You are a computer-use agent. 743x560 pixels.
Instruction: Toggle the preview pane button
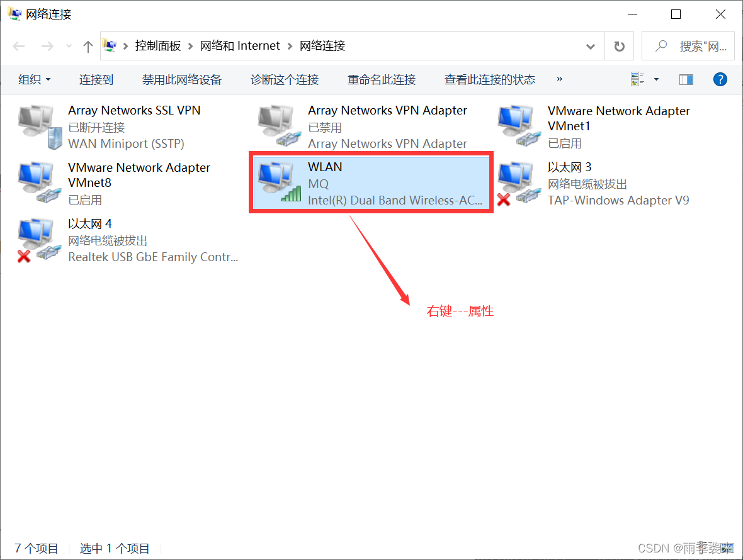(686, 79)
